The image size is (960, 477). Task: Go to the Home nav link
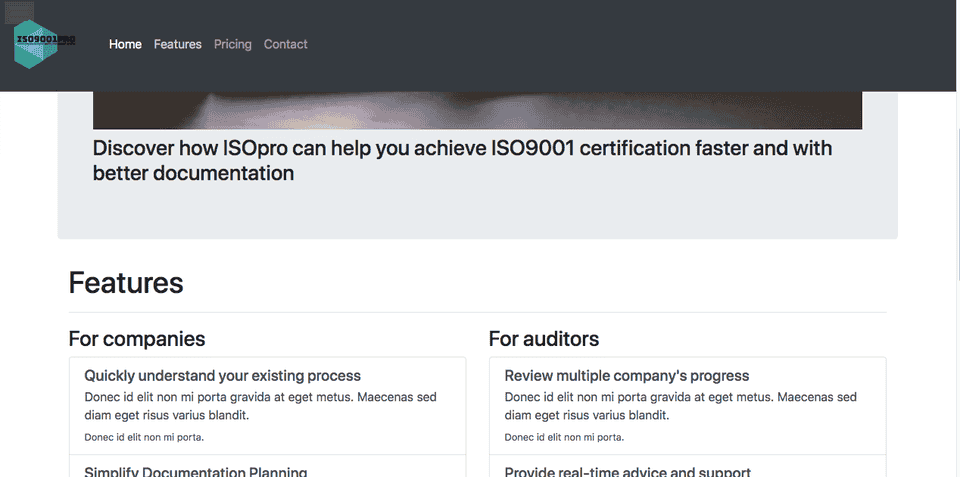point(125,44)
